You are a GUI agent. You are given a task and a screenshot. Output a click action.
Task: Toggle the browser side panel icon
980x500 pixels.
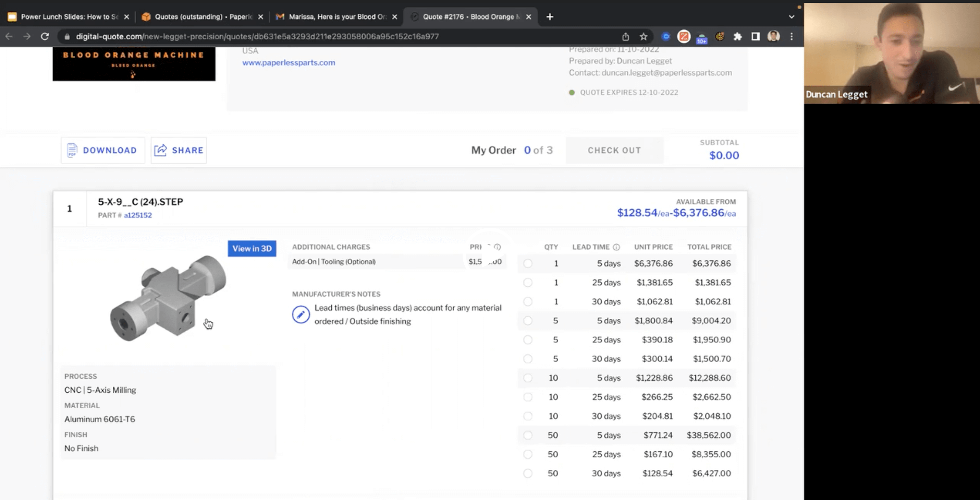756,37
